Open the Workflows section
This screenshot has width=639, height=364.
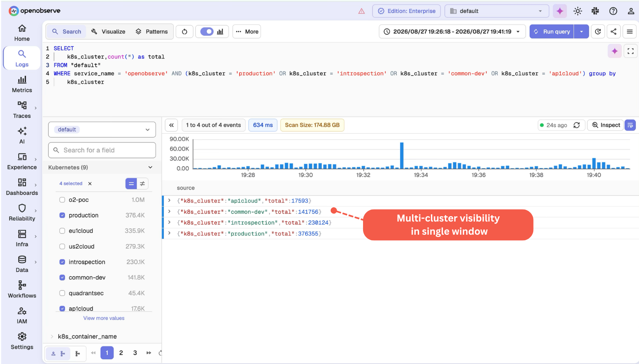(22, 289)
